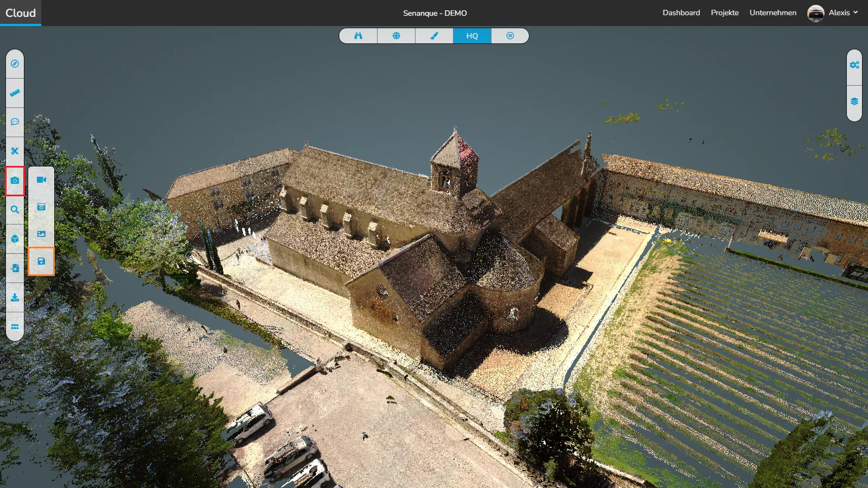Select the scissors clipping tool
Screen dimensions: 868x488
click(15, 151)
